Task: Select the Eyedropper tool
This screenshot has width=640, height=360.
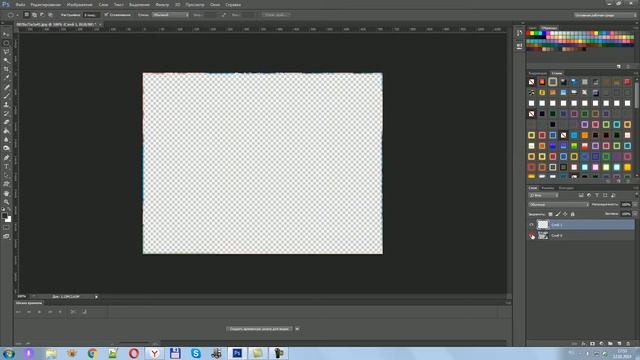Action: click(6, 78)
